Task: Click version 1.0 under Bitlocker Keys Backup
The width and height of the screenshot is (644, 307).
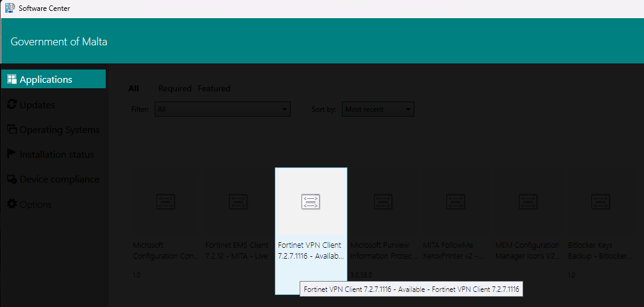Action: coord(572,275)
